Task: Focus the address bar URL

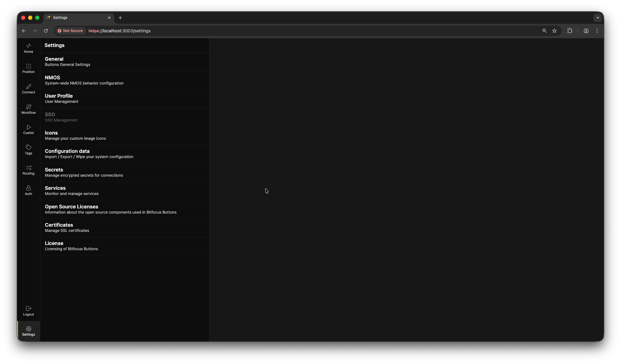Action: tap(119, 31)
